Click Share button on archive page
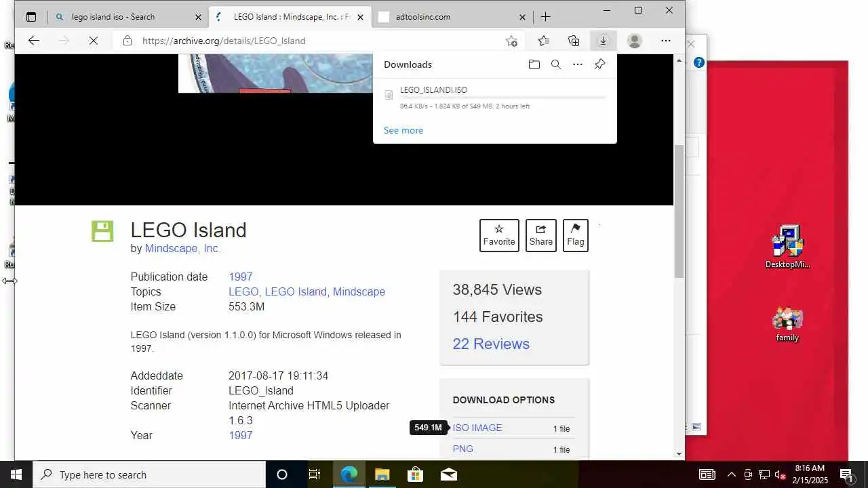 (x=541, y=235)
